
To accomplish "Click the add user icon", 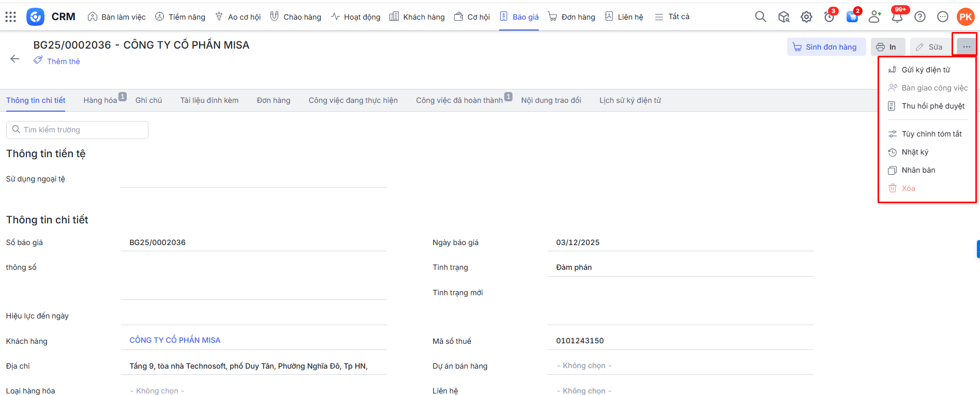I will pos(875,17).
